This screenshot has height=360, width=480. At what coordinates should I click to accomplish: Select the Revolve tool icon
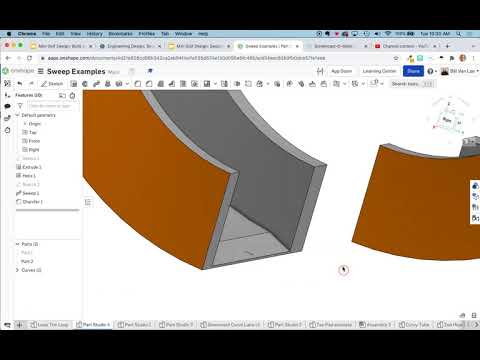point(85,84)
